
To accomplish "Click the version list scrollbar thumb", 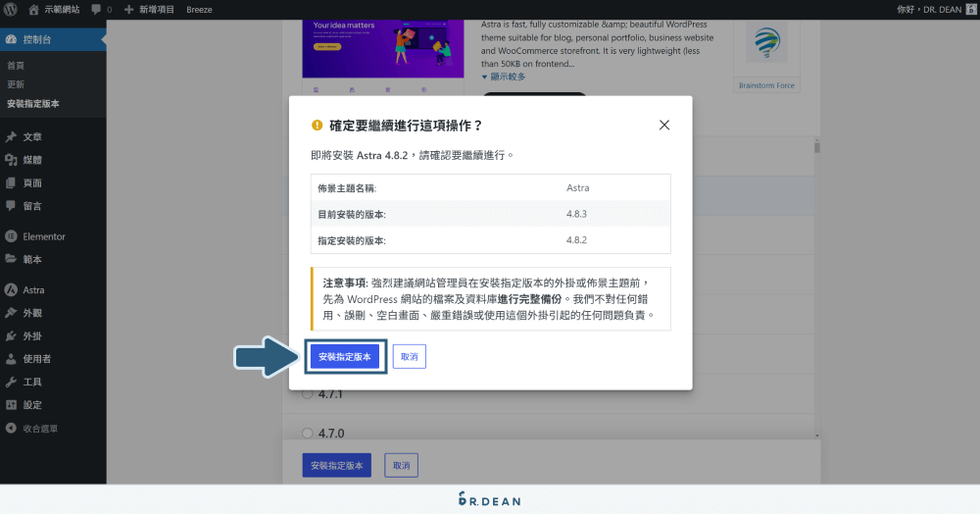I will coord(817,147).
